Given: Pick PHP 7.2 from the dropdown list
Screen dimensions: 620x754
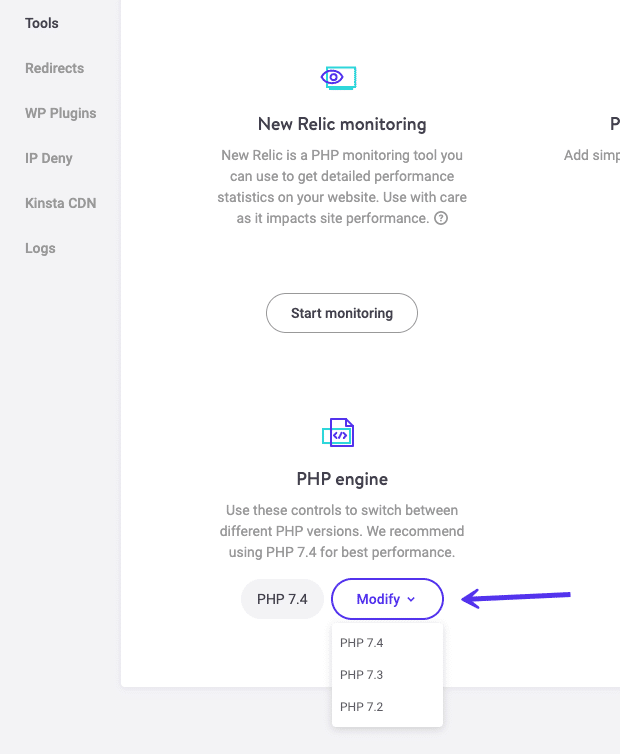Looking at the screenshot, I should point(362,707).
